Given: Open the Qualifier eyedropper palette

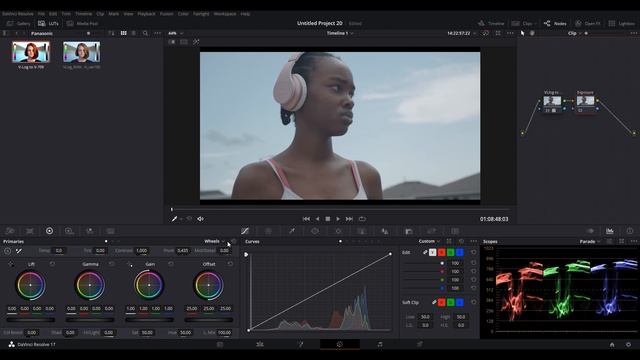Looking at the screenshot, I should click(x=292, y=231).
